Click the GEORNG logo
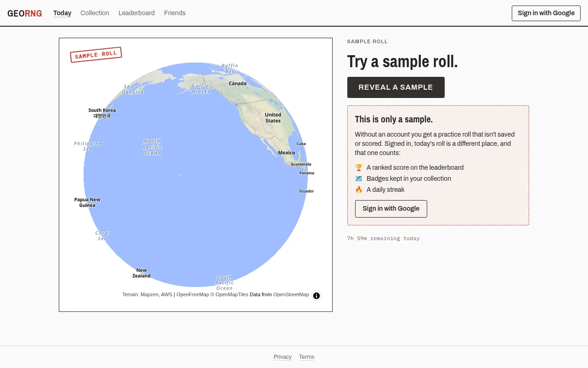Screen dimensions: 588x368 (x=25, y=13)
